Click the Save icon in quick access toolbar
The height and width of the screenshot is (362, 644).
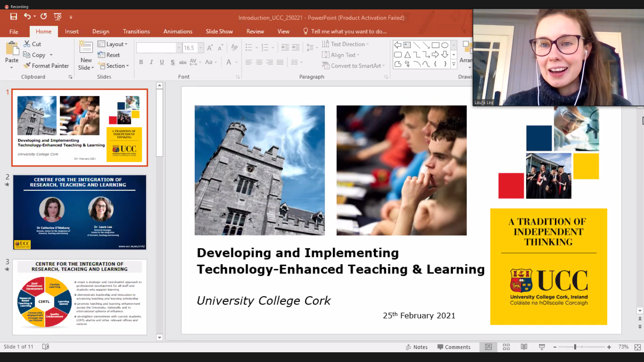pos(13,17)
